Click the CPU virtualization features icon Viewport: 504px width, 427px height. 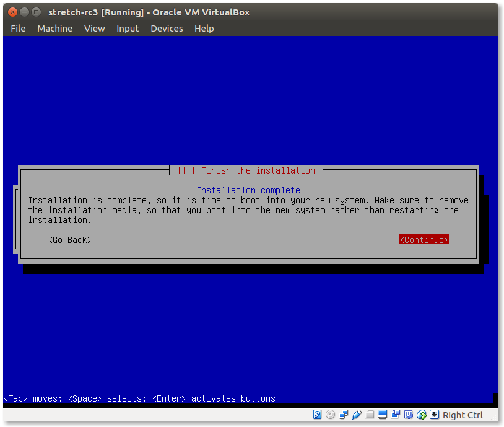pos(408,415)
